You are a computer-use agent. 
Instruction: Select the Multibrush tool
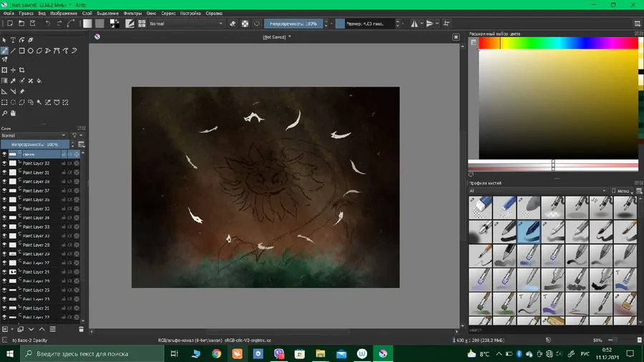coord(4,59)
